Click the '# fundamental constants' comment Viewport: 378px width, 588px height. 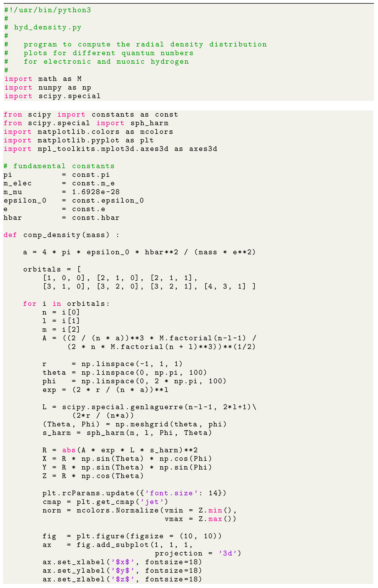pyautogui.click(x=59, y=166)
